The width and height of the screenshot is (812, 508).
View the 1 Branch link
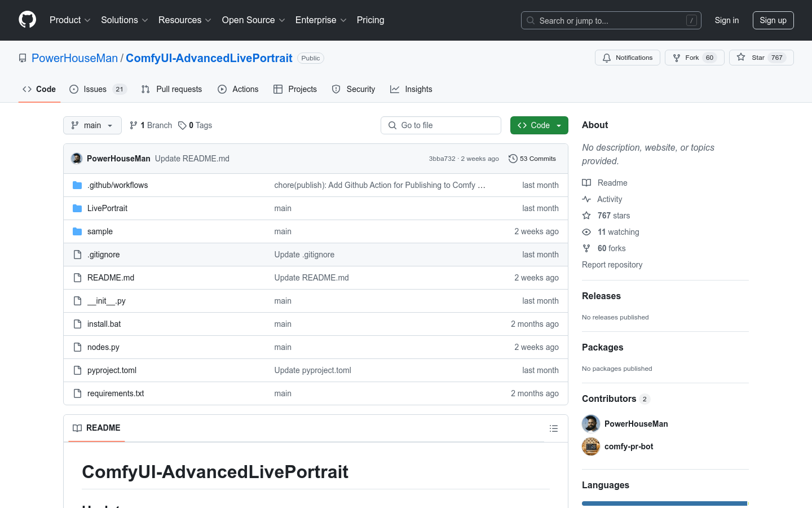[x=151, y=125]
